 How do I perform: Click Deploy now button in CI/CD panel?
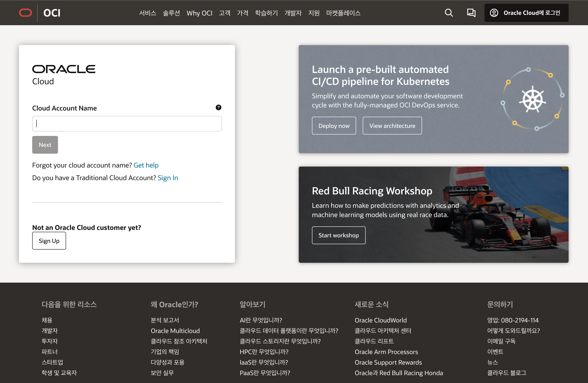334,125
